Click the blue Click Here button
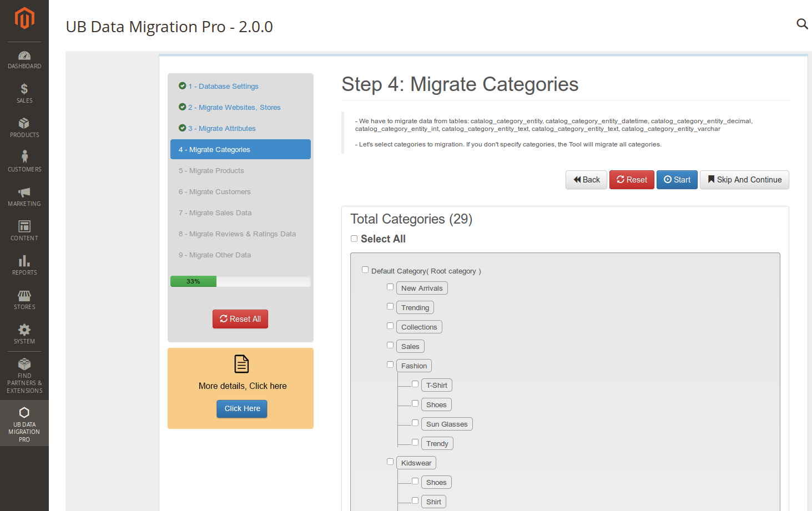This screenshot has height=511, width=812. click(242, 408)
